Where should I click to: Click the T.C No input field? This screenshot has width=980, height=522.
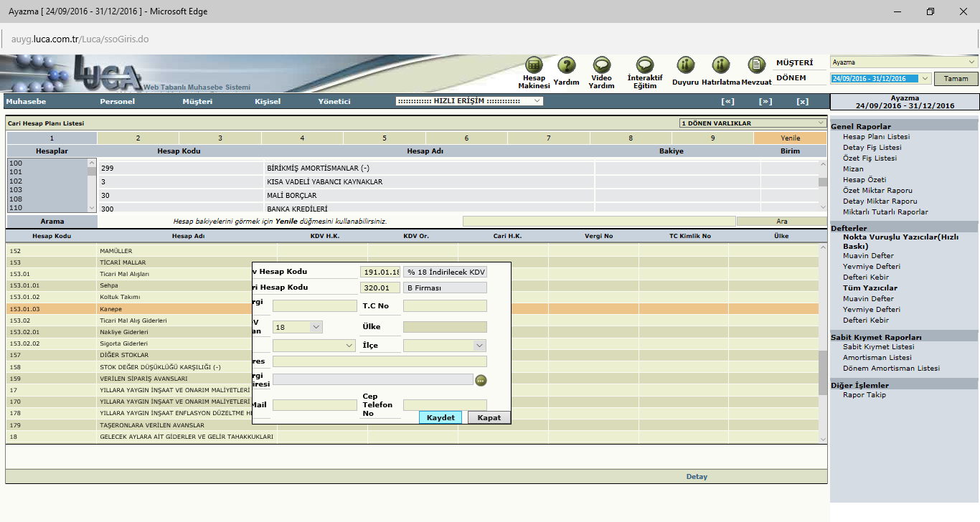pos(445,306)
